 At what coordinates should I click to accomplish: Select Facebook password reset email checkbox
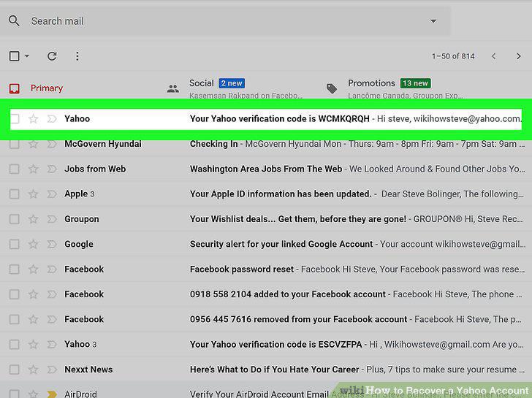tap(15, 269)
